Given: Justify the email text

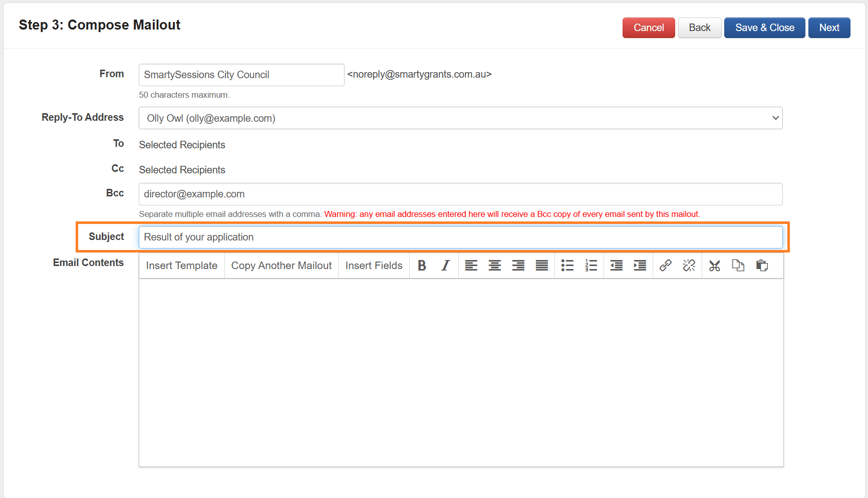Looking at the screenshot, I should 541,266.
